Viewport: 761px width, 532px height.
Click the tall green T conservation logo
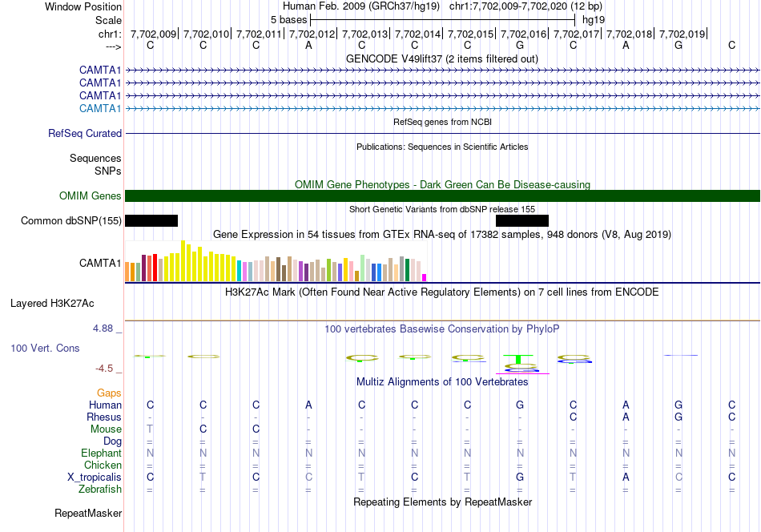coord(517,359)
